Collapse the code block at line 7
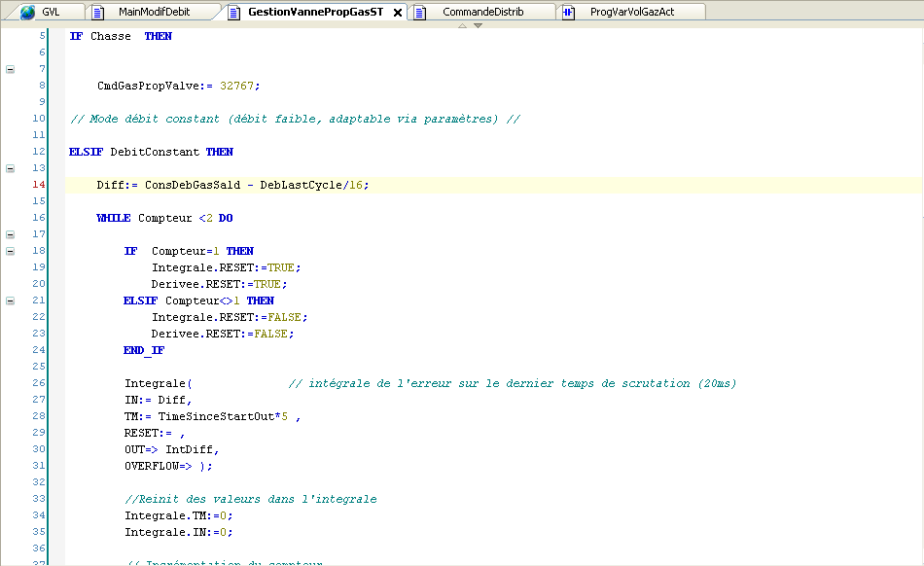The width and height of the screenshot is (924, 566). (x=11, y=69)
